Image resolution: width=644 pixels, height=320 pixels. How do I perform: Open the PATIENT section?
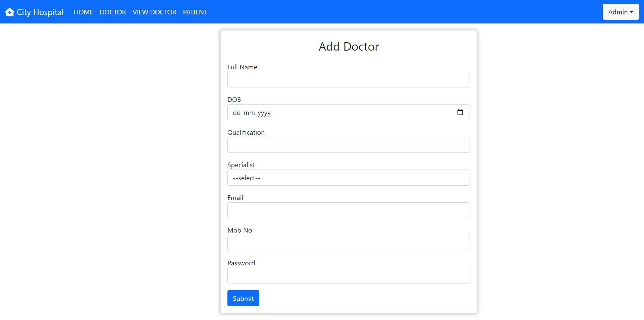pos(195,12)
